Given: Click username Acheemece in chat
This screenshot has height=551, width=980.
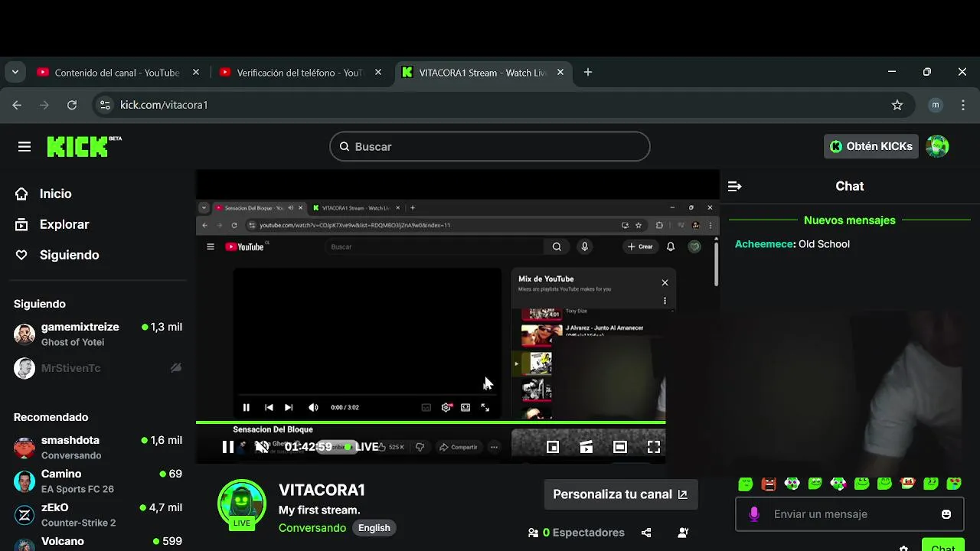Looking at the screenshot, I should tap(764, 244).
